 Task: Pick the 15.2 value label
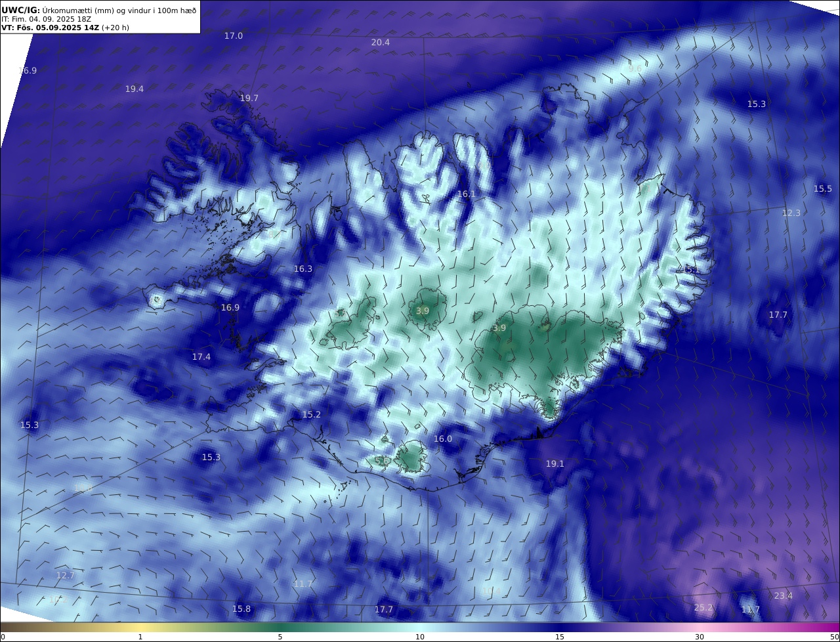pyautogui.click(x=312, y=414)
